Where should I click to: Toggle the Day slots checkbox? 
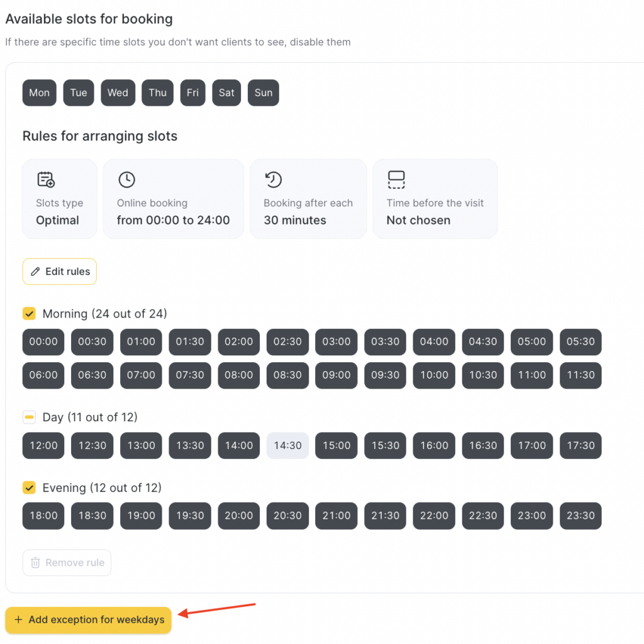pos(29,417)
